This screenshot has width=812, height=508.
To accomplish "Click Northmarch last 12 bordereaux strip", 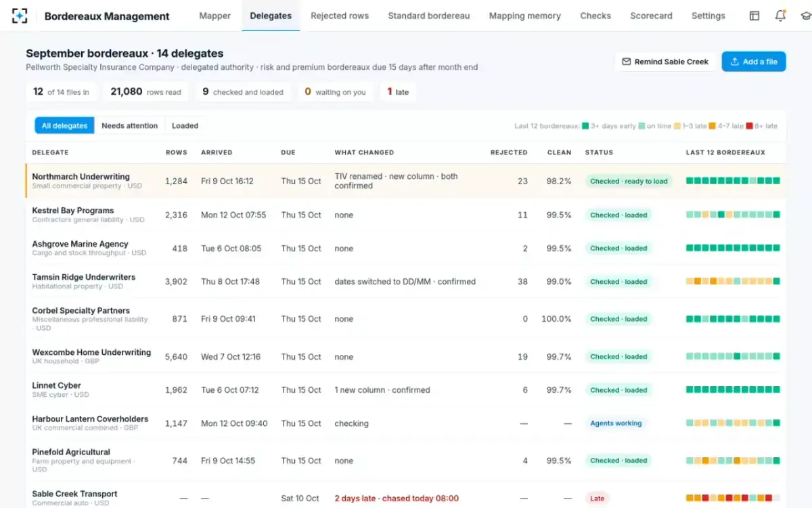I will click(x=733, y=181).
